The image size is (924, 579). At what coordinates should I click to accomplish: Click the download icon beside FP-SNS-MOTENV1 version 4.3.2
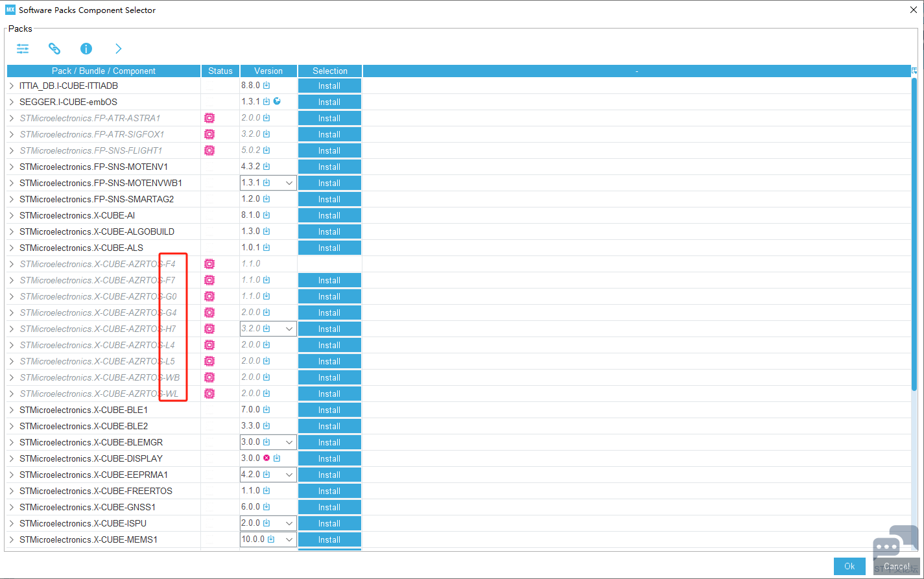click(x=267, y=167)
